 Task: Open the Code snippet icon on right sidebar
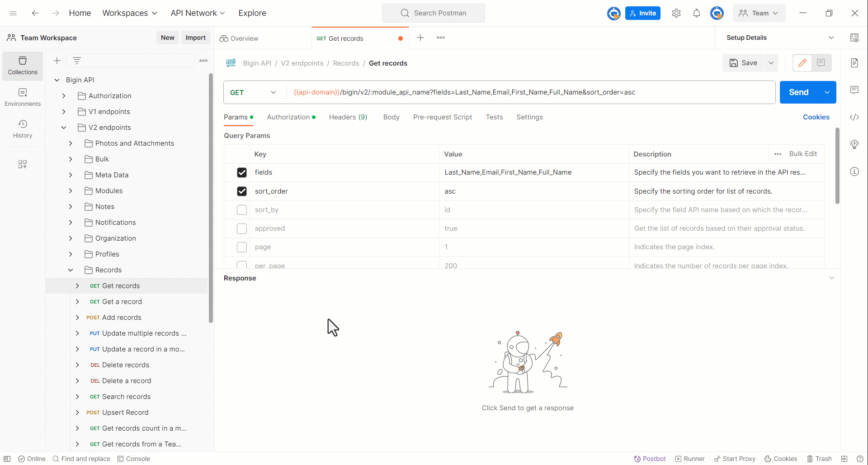click(x=854, y=117)
